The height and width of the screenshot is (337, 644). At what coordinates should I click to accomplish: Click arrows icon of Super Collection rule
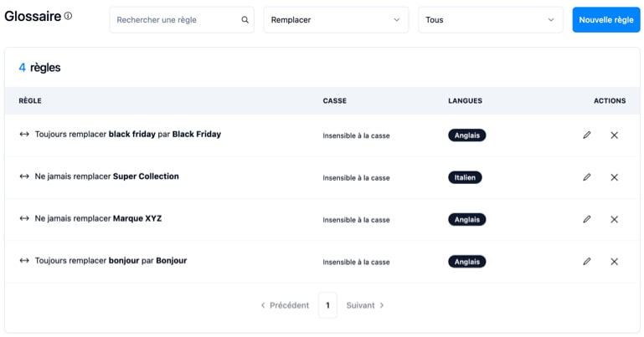click(24, 176)
